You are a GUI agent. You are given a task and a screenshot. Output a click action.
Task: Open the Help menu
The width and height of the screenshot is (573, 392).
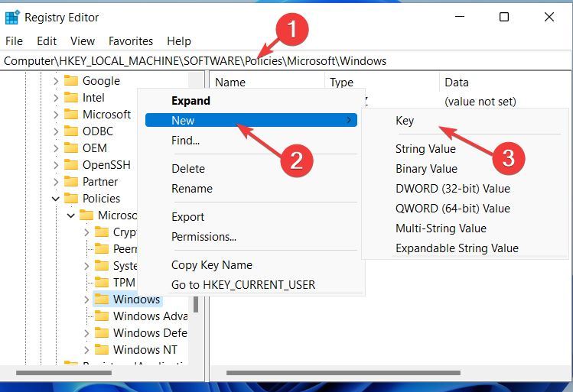[x=179, y=40]
